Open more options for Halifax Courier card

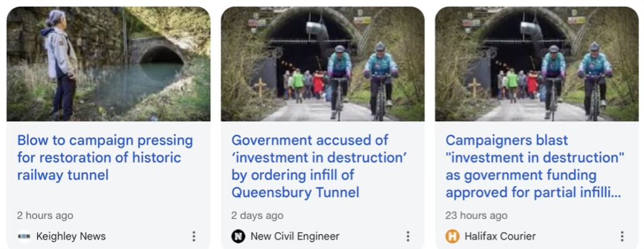pos(622,236)
